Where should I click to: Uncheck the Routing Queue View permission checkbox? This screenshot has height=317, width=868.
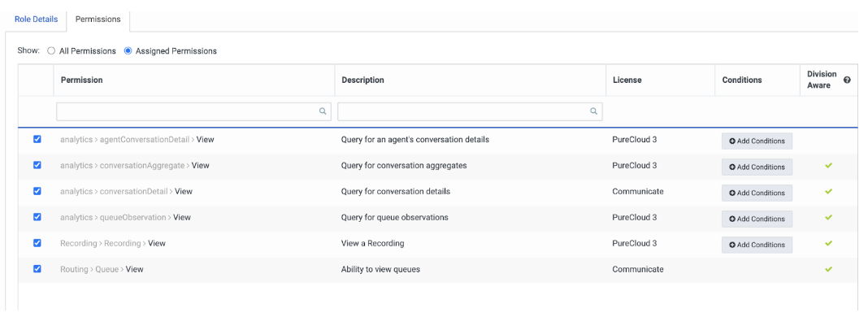coord(37,269)
